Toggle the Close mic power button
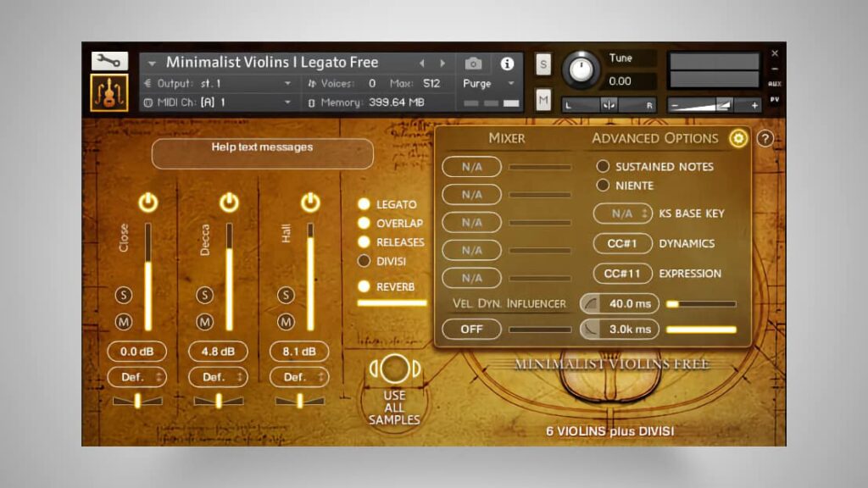868x488 pixels. (148, 202)
